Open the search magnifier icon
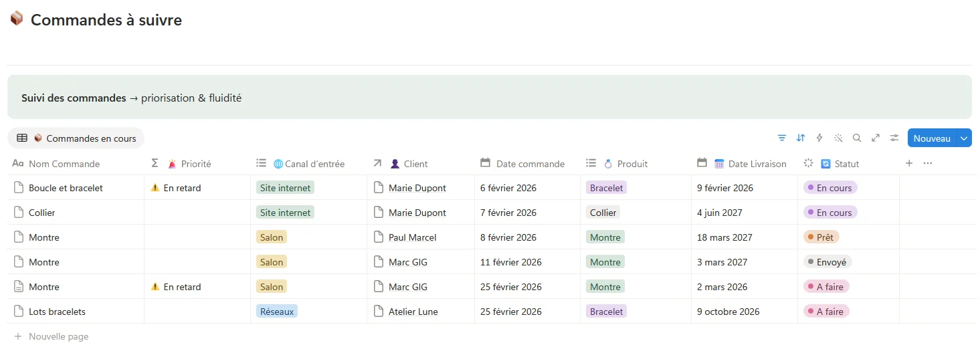 [x=857, y=138]
